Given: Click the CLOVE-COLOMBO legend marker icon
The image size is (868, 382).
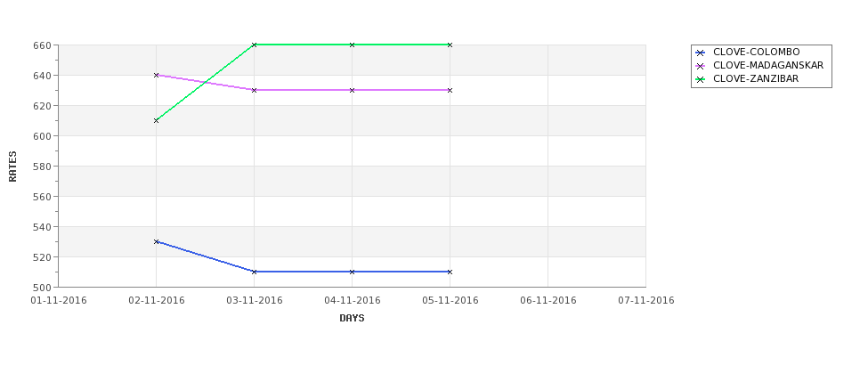Looking at the screenshot, I should [701, 53].
